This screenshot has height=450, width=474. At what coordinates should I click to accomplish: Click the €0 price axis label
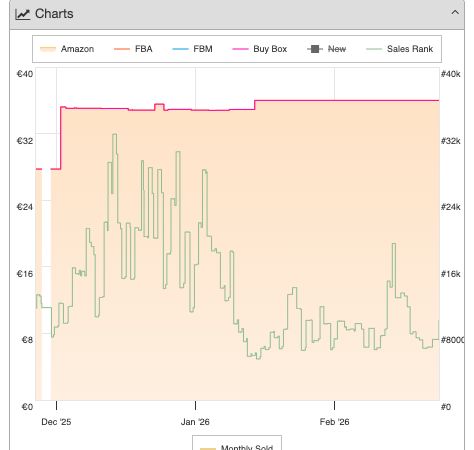pos(27,407)
